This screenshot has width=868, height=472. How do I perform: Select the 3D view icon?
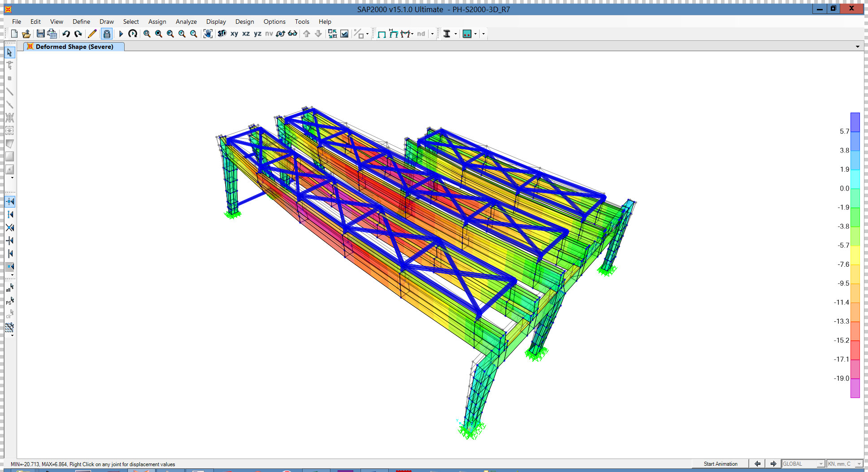222,34
